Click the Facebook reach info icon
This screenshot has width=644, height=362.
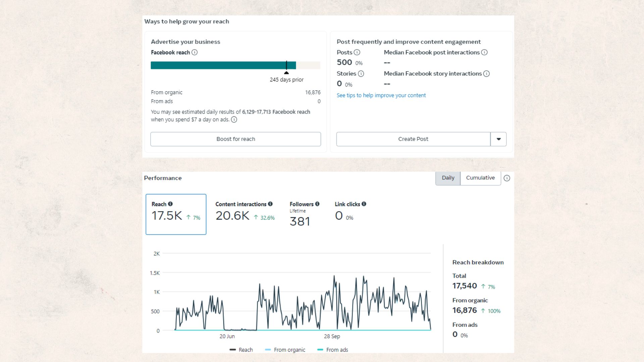click(x=195, y=52)
